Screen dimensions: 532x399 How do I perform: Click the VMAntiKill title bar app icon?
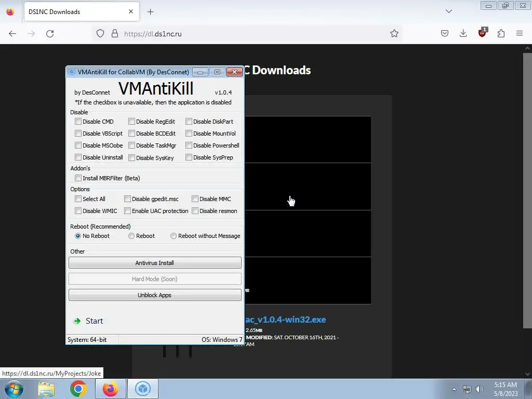(72, 72)
